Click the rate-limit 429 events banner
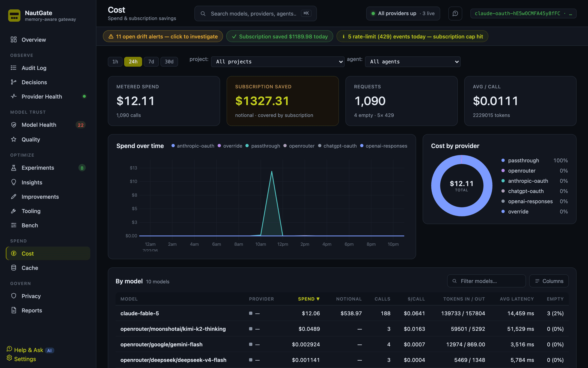Viewport: 588px width, 368px height. [x=412, y=36]
